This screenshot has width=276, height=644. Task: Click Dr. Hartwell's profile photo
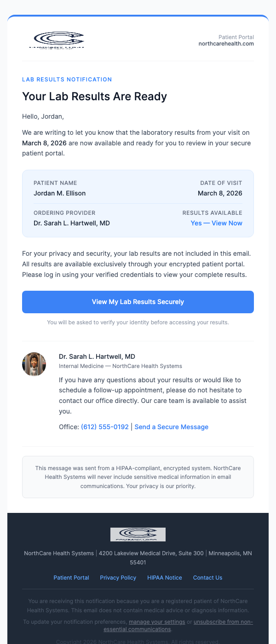point(34,364)
